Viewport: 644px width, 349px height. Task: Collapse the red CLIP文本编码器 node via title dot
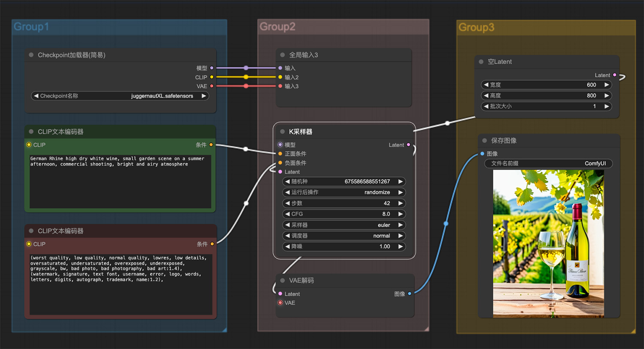point(31,231)
